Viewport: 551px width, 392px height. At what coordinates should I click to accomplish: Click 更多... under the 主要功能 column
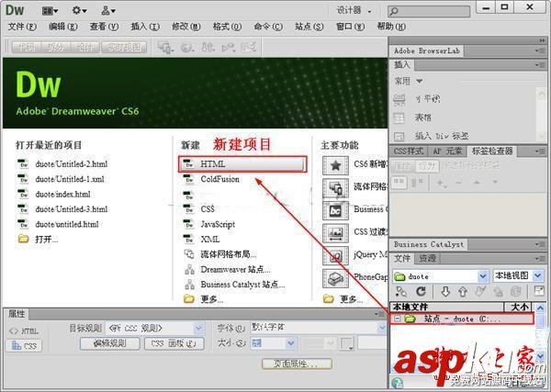(x=351, y=299)
